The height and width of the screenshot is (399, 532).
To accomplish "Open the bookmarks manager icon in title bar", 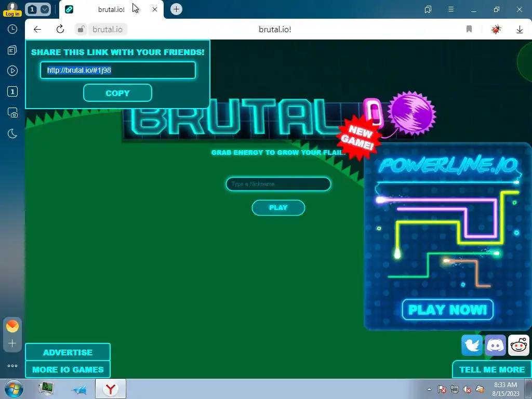I will coord(428,9).
